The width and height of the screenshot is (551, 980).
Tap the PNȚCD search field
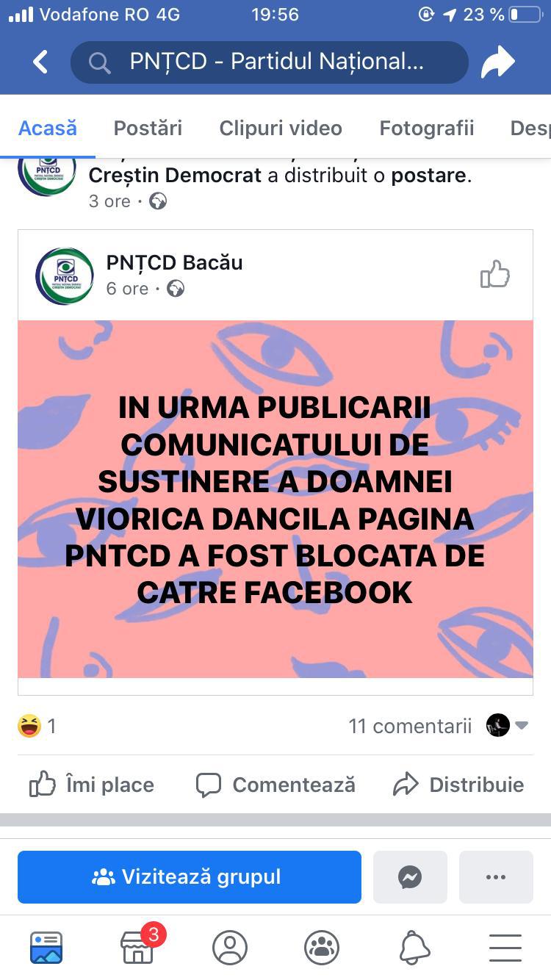click(269, 62)
